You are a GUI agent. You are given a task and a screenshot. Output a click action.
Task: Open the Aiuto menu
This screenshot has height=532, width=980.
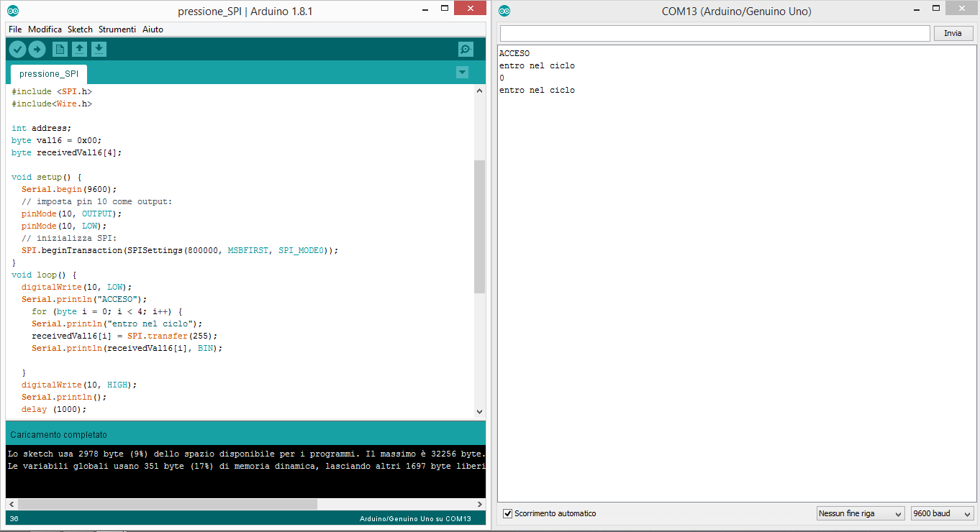click(153, 29)
